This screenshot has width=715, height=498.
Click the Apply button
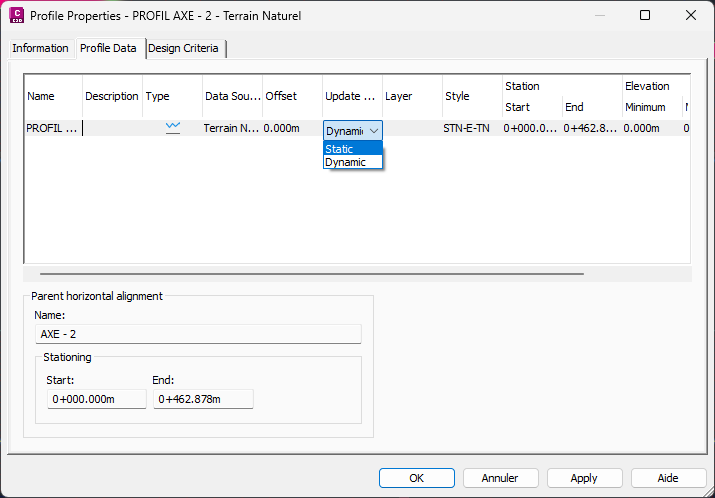point(584,478)
